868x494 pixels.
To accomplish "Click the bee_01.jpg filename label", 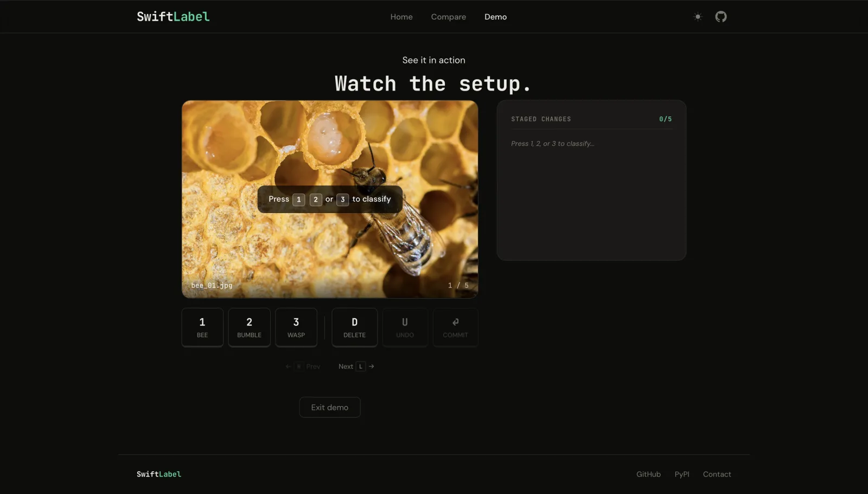I will 212,285.
